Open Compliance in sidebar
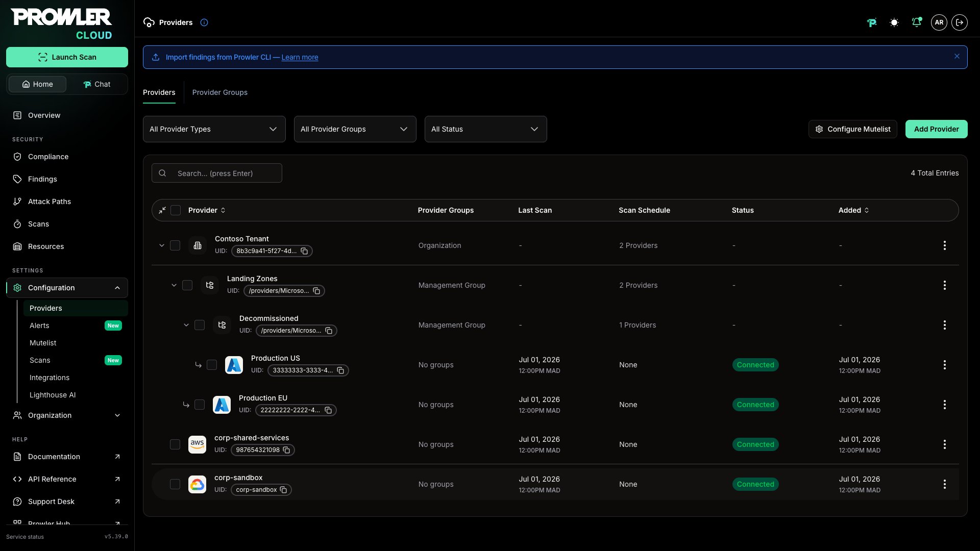980x551 pixels. [67, 157]
